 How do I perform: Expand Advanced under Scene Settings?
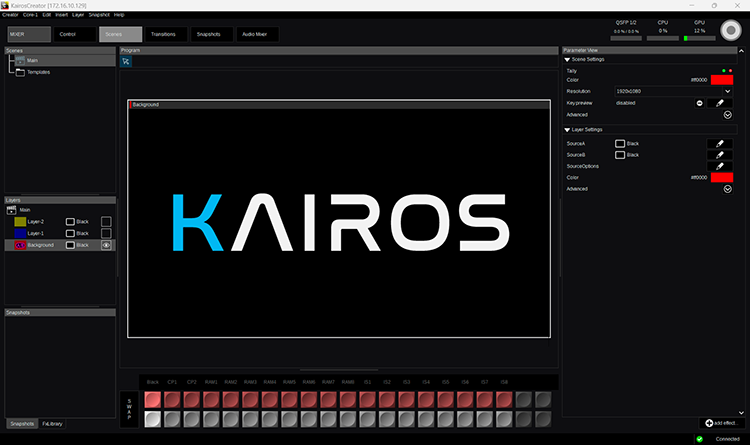(x=728, y=115)
